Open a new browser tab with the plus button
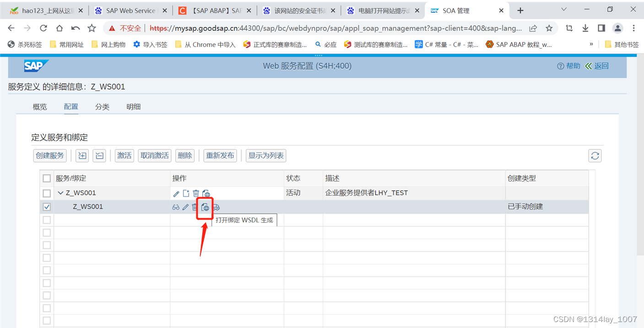This screenshot has width=644, height=328. pos(520,11)
